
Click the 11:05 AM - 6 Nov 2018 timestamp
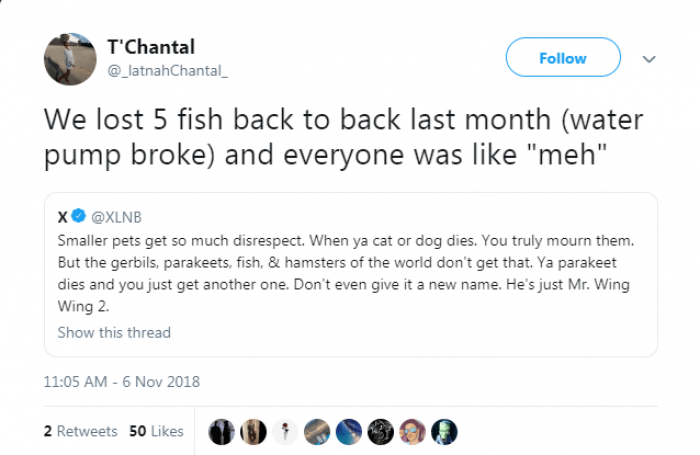(x=122, y=382)
